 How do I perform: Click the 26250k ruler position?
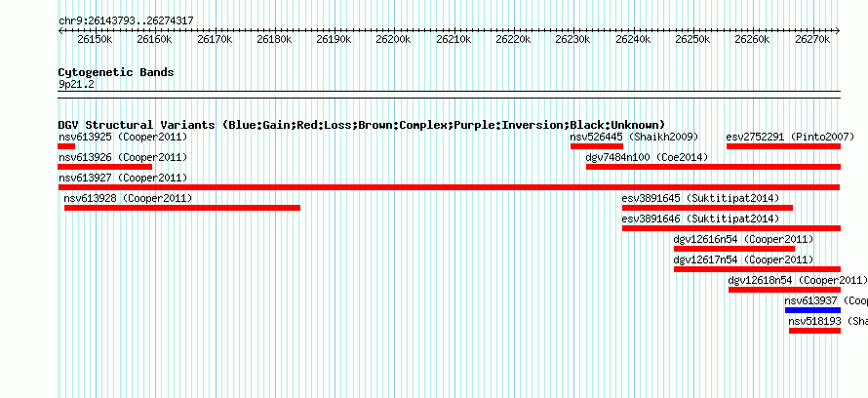click(x=692, y=39)
